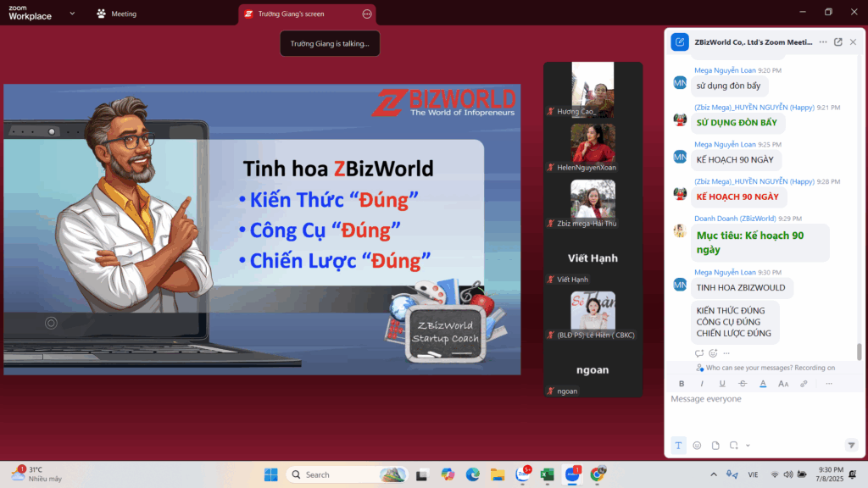Open chat panel more options ellipsis

point(823,42)
